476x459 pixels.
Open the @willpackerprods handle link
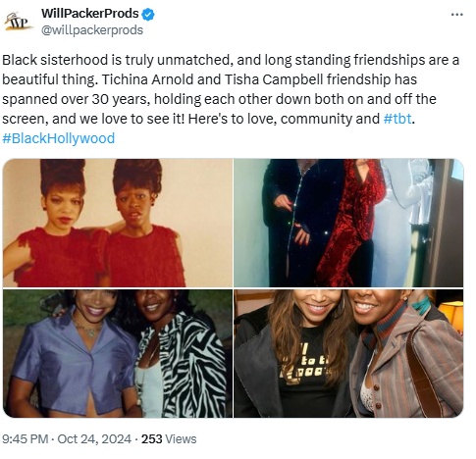click(92, 30)
